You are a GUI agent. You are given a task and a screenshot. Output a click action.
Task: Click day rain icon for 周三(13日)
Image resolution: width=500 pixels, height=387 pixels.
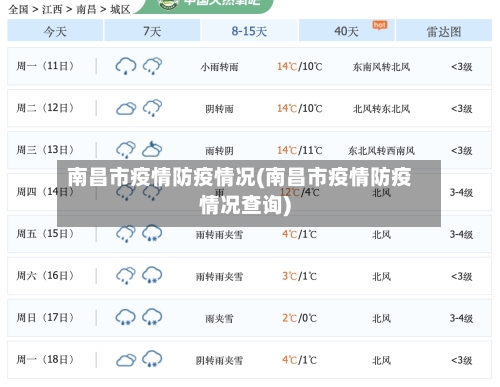[126, 150]
